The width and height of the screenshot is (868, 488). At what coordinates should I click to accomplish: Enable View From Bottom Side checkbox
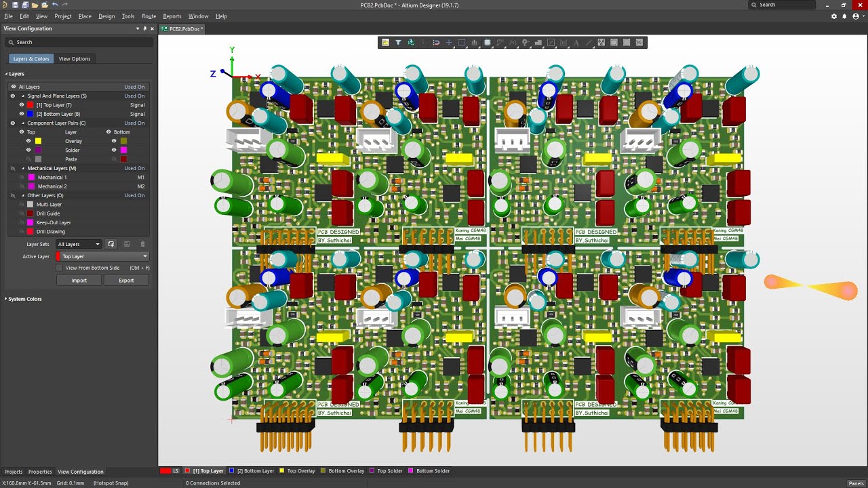point(60,268)
